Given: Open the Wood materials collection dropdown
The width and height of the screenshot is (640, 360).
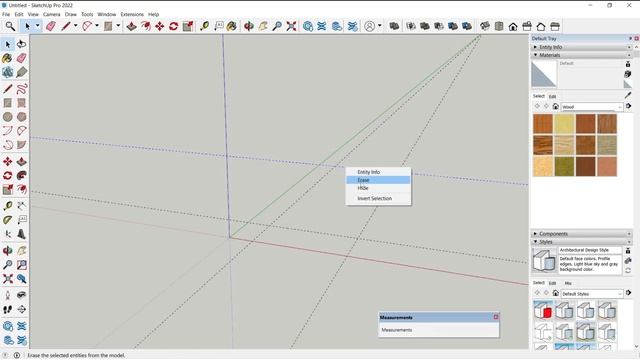Looking at the screenshot, I should 592,107.
